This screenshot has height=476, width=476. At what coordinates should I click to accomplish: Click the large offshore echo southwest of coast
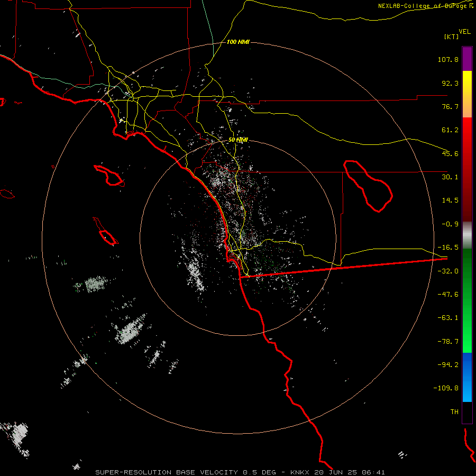click(x=130, y=330)
